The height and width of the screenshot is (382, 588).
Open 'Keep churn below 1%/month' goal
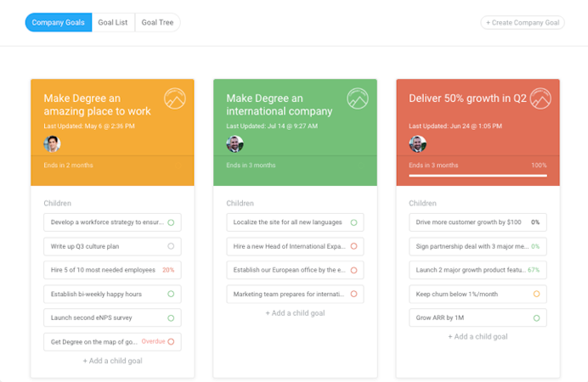coord(478,294)
